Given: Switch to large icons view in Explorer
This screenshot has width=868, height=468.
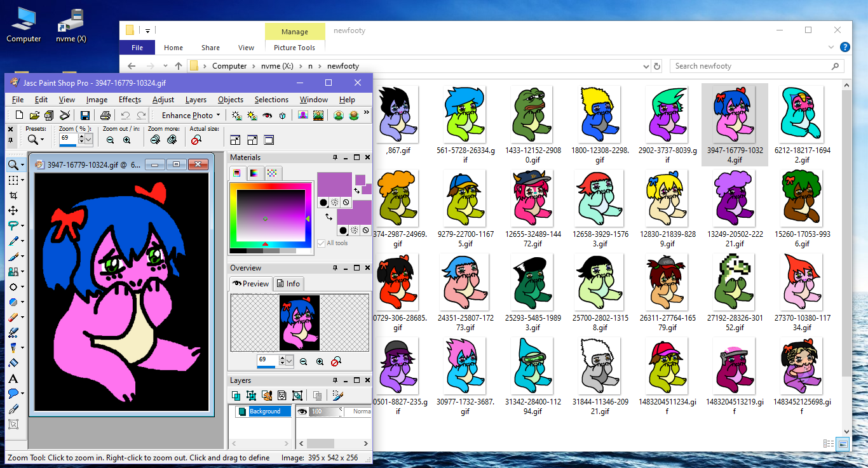Looking at the screenshot, I should coord(843,443).
